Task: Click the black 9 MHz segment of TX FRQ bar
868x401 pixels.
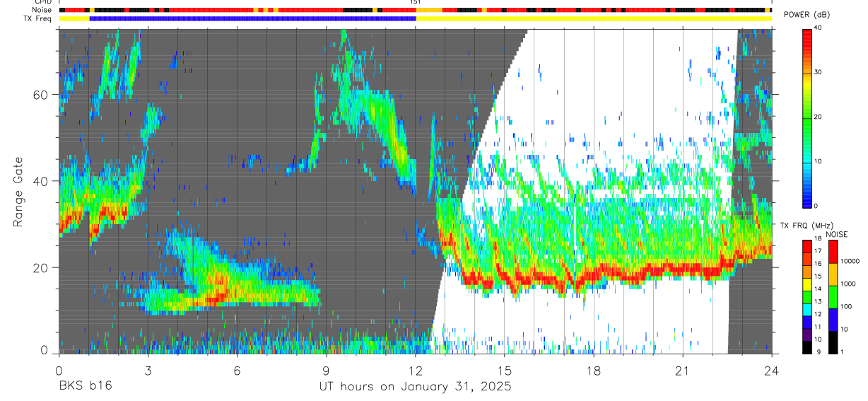Action: (807, 349)
